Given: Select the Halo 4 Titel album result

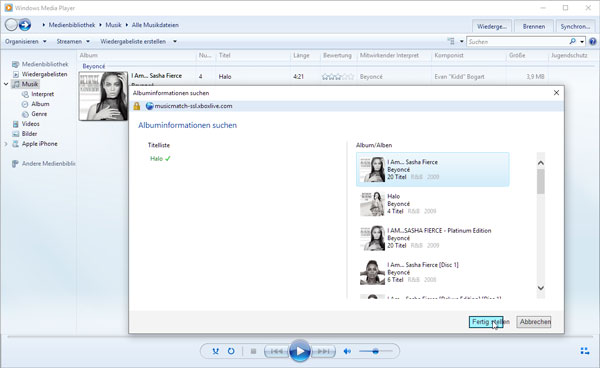Looking at the screenshot, I should (432, 204).
